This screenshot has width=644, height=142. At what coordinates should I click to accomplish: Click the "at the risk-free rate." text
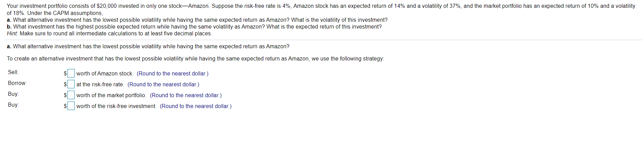click(x=100, y=85)
